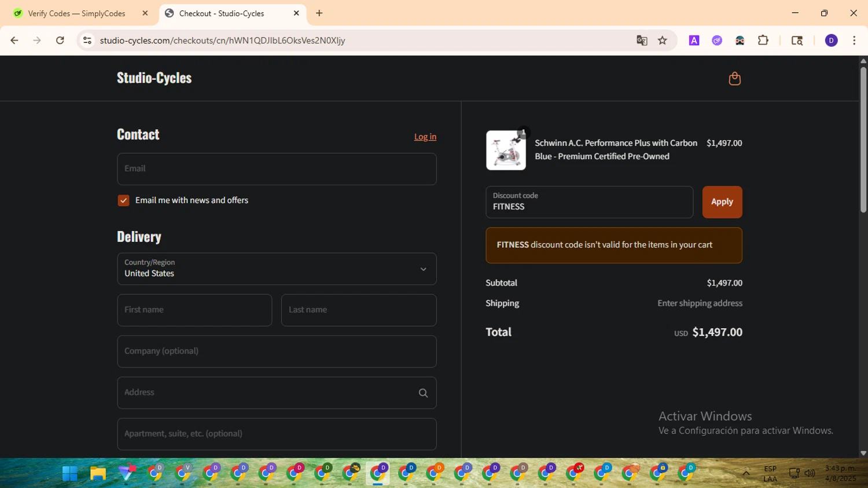The width and height of the screenshot is (868, 488).
Task: Open the network icon in system tray
Action: 794,474
